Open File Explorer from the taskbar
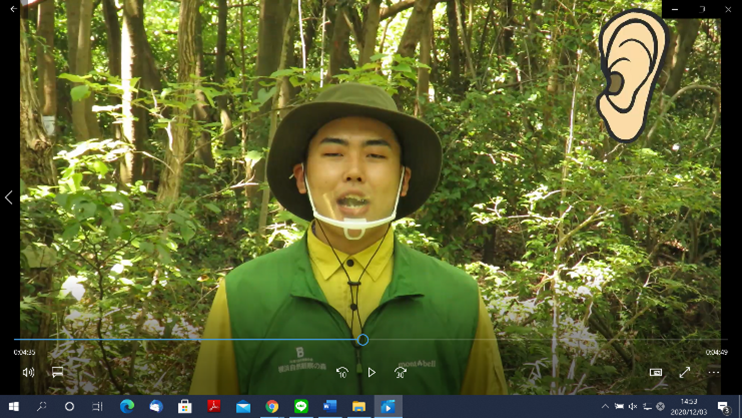Screen dimensions: 742x418 click(358, 407)
